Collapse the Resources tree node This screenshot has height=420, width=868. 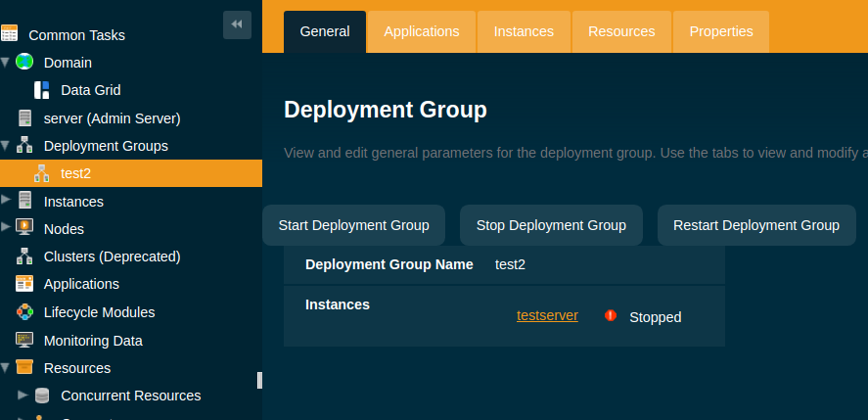coord(6,368)
